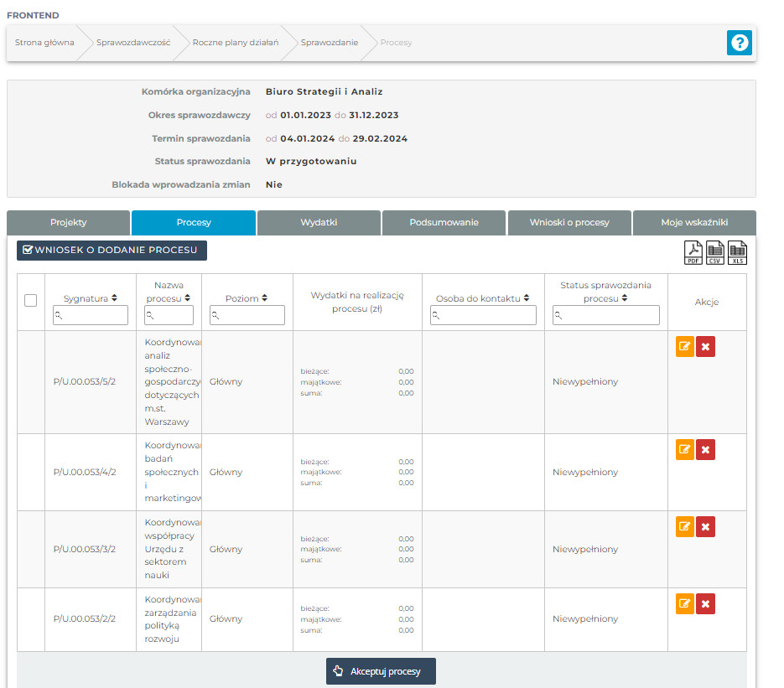Go to Roczne plany działań breadcrumb

coord(235,43)
